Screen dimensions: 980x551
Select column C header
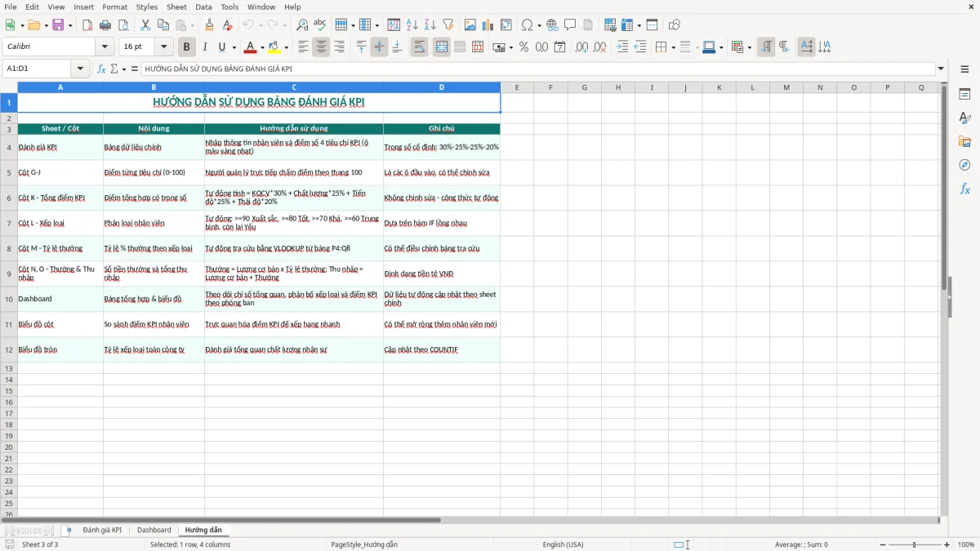[x=294, y=87]
